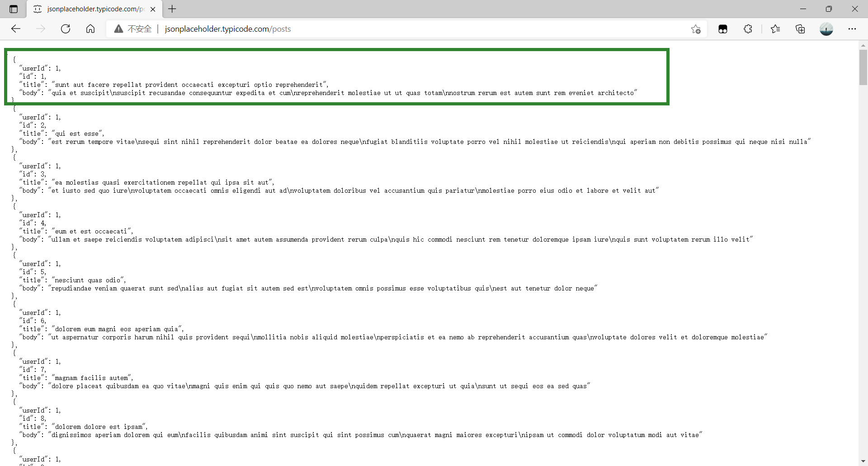Click the "id": 7 line
868x466 pixels.
click(x=33, y=370)
